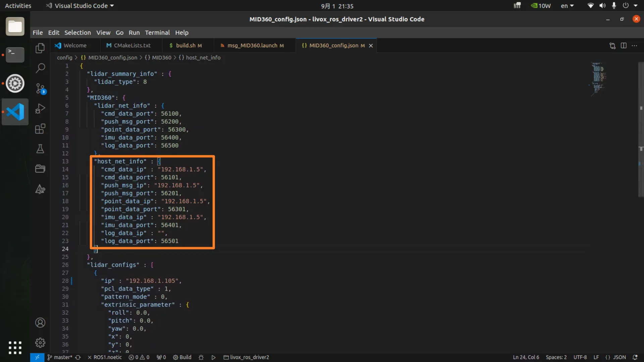Image resolution: width=644 pixels, height=362 pixels.
Task: Open the Explorer view in activity bar
Action: coord(40,48)
